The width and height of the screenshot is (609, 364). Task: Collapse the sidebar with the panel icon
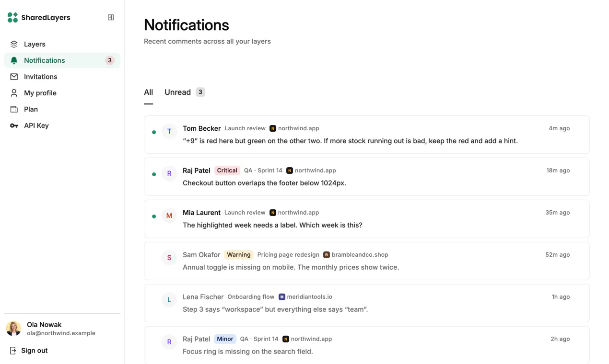(x=111, y=17)
